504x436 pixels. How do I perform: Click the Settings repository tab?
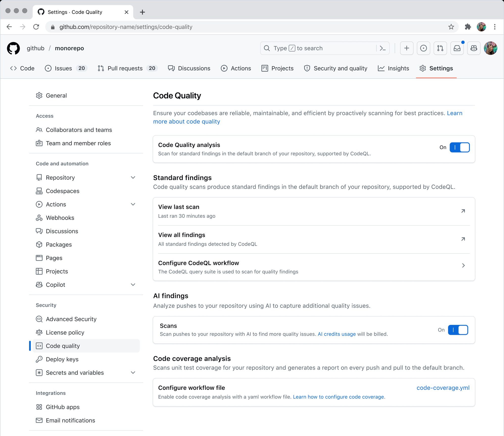coord(436,68)
